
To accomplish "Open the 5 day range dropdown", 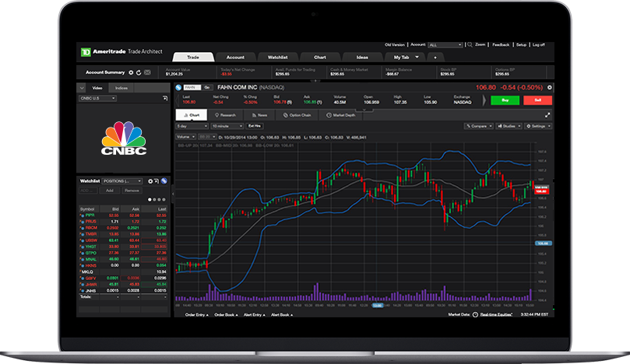I will point(192,127).
